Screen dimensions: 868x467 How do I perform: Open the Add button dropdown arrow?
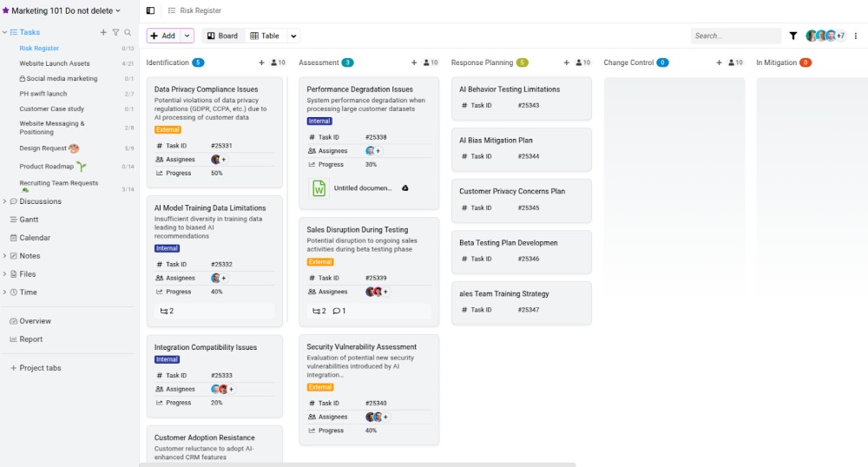coord(187,36)
